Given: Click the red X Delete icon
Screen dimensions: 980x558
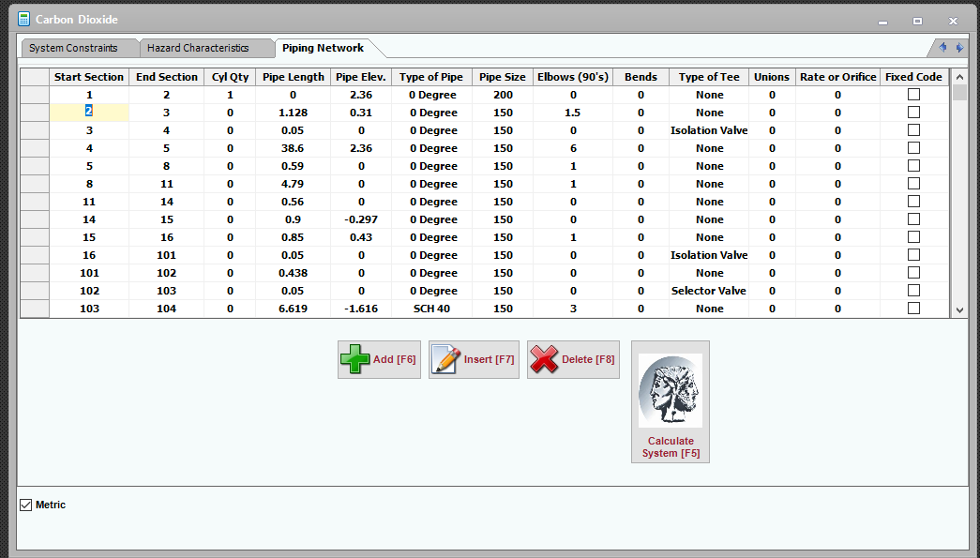Looking at the screenshot, I should 544,360.
